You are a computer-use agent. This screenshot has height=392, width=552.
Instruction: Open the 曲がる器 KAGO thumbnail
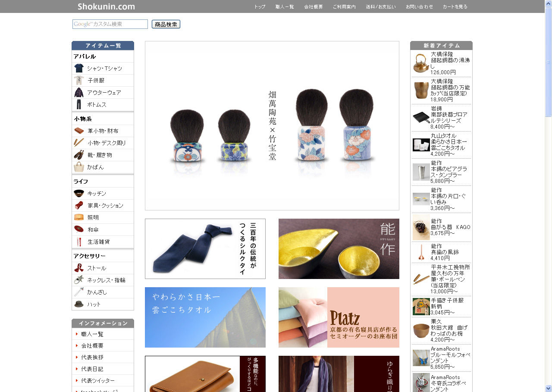tap(421, 227)
